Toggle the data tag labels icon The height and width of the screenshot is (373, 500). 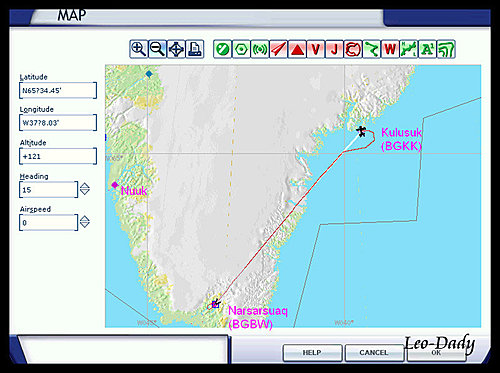click(427, 49)
